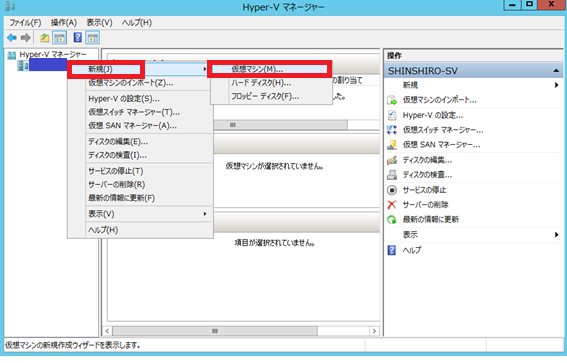Click the ディスクの編集 pencil icon in actions pane
The width and height of the screenshot is (567, 363).
pyautogui.click(x=392, y=160)
